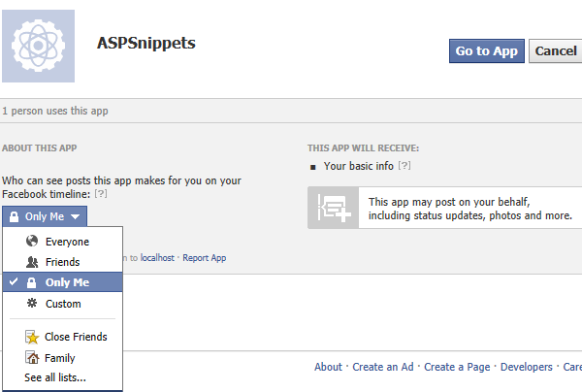Click the ASPSnippets app title
Screen dimensions: 582x392
(x=146, y=44)
